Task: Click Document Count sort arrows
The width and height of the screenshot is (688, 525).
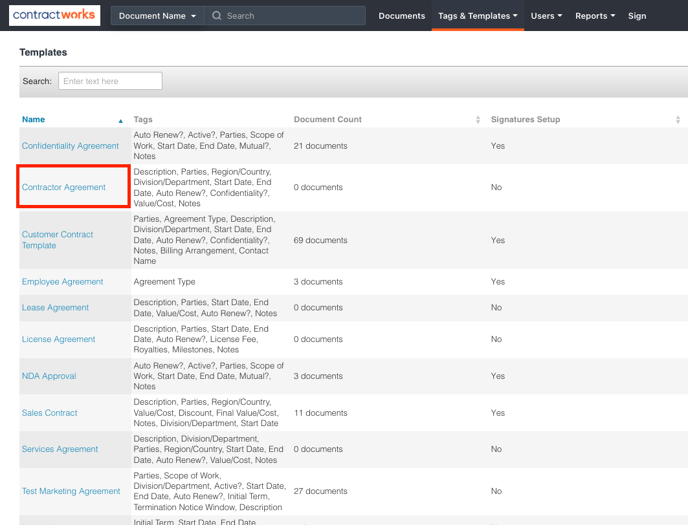Action: (478, 120)
